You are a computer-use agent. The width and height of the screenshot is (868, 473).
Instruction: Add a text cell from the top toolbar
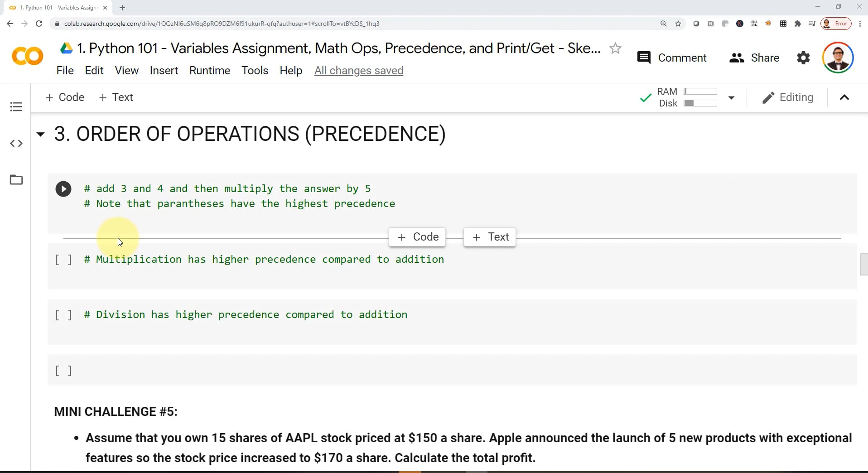(x=116, y=97)
